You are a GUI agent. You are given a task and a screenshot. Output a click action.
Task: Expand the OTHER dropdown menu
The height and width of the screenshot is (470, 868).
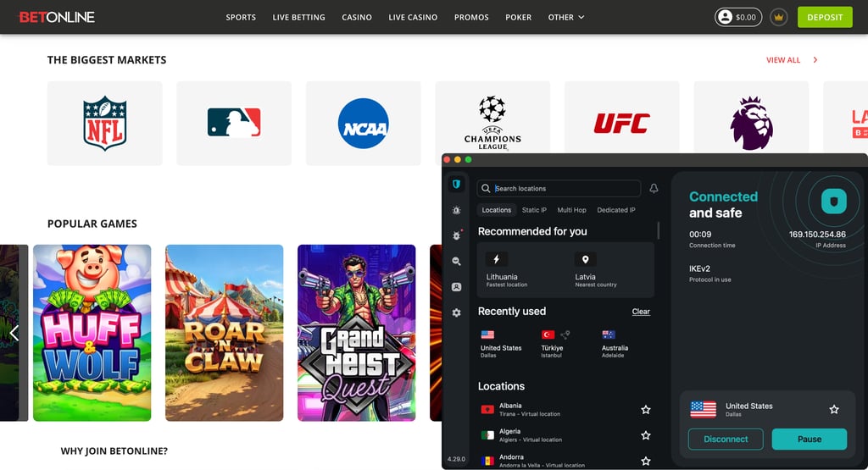tap(565, 17)
